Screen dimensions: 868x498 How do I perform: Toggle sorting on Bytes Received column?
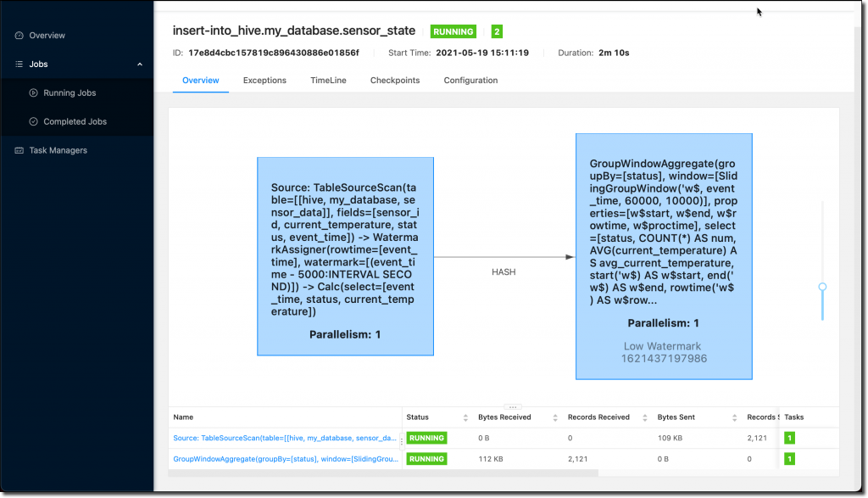point(556,417)
